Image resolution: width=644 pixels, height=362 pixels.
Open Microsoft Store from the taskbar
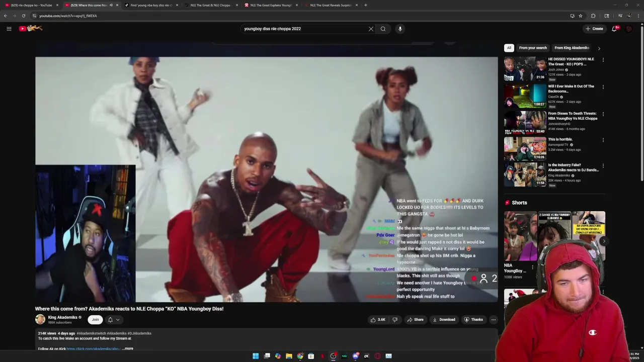311,356
